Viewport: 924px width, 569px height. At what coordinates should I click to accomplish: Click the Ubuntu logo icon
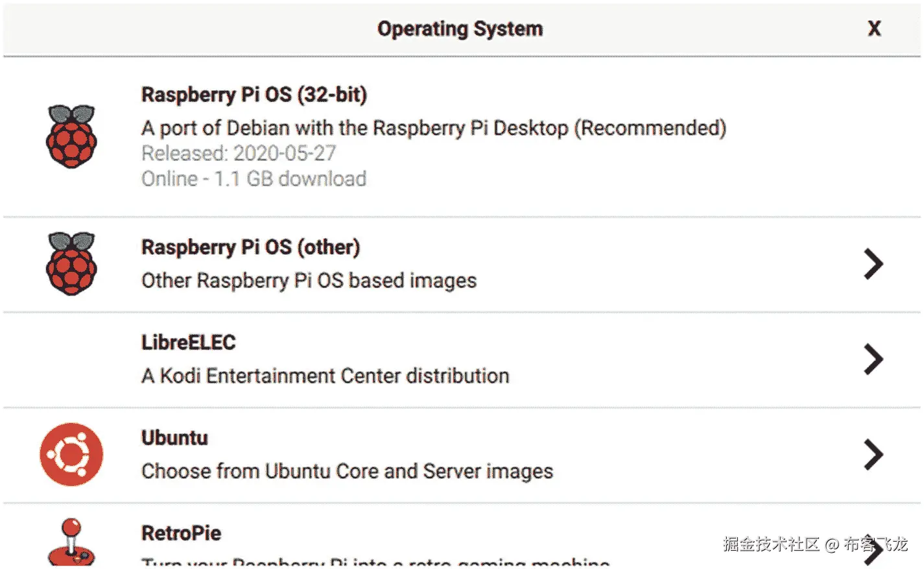tap(71, 454)
